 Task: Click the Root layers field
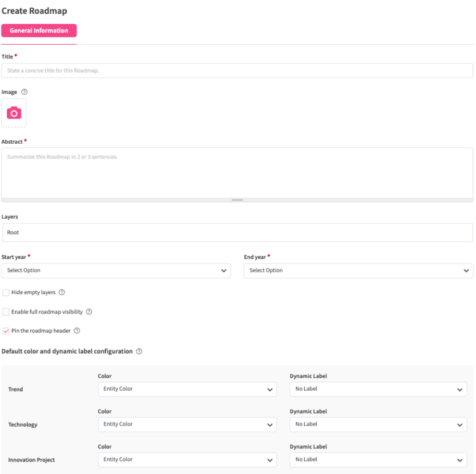(237, 233)
